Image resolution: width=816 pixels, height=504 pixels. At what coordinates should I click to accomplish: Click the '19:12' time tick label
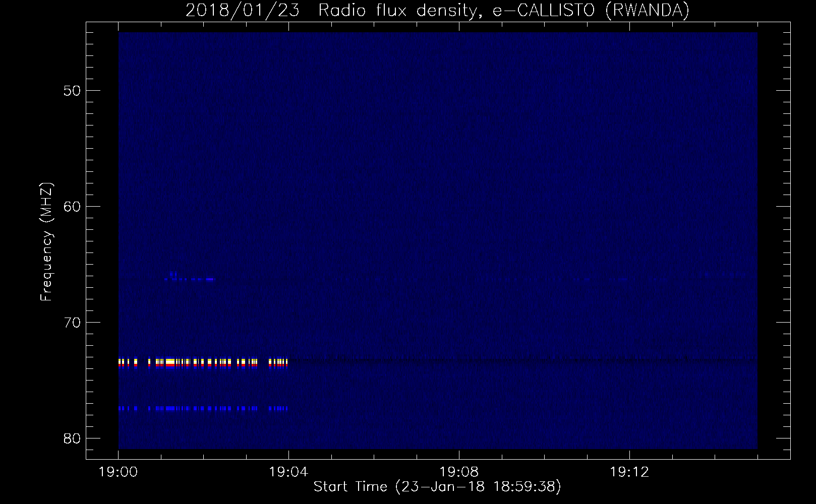coord(629,472)
